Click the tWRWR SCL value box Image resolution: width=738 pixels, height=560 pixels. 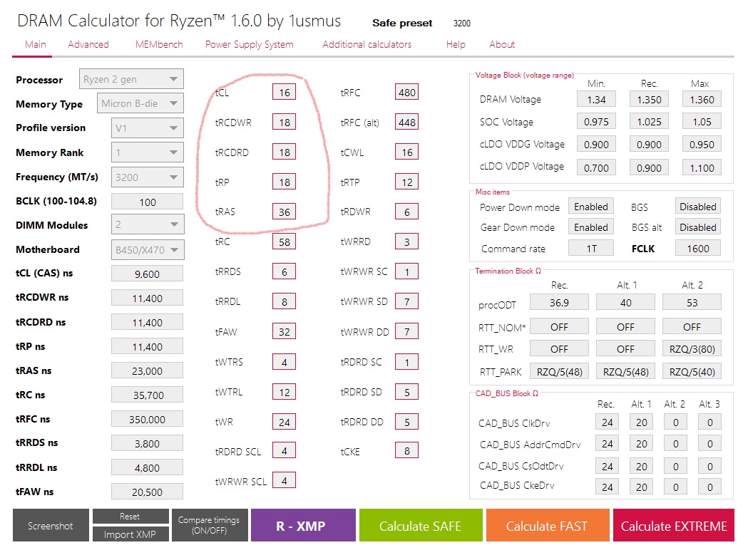tap(285, 480)
